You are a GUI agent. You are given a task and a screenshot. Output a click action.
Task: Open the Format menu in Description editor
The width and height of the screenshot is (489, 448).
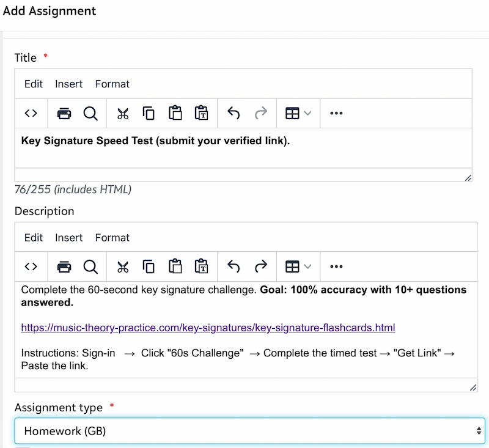[x=112, y=238]
